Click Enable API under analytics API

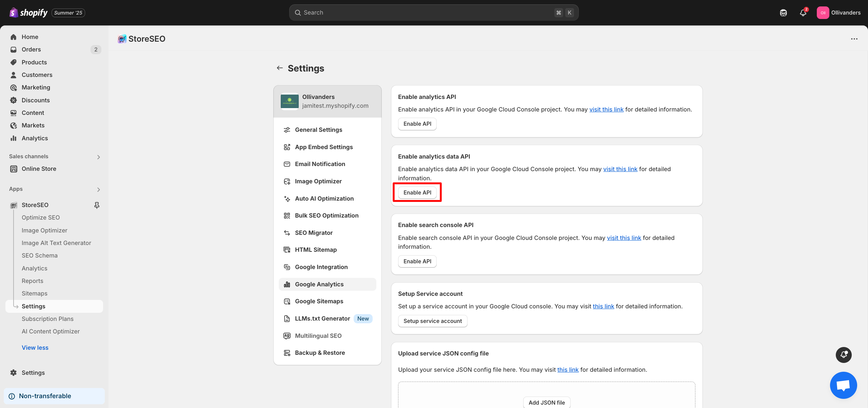pyautogui.click(x=417, y=124)
